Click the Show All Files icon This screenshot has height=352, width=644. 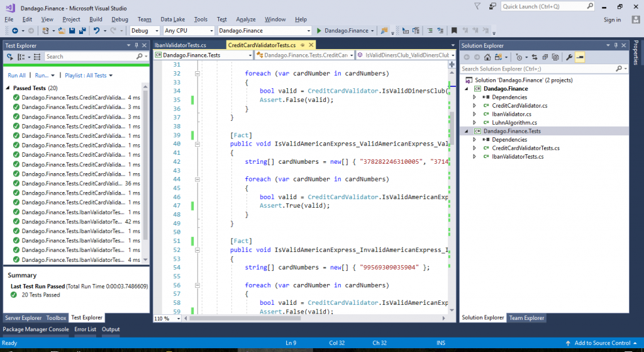555,57
